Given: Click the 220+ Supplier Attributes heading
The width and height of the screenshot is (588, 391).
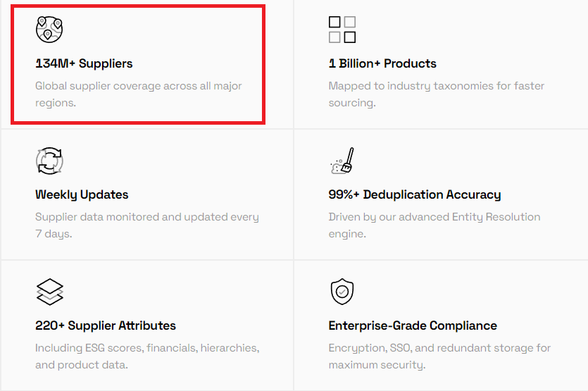Looking at the screenshot, I should [106, 325].
